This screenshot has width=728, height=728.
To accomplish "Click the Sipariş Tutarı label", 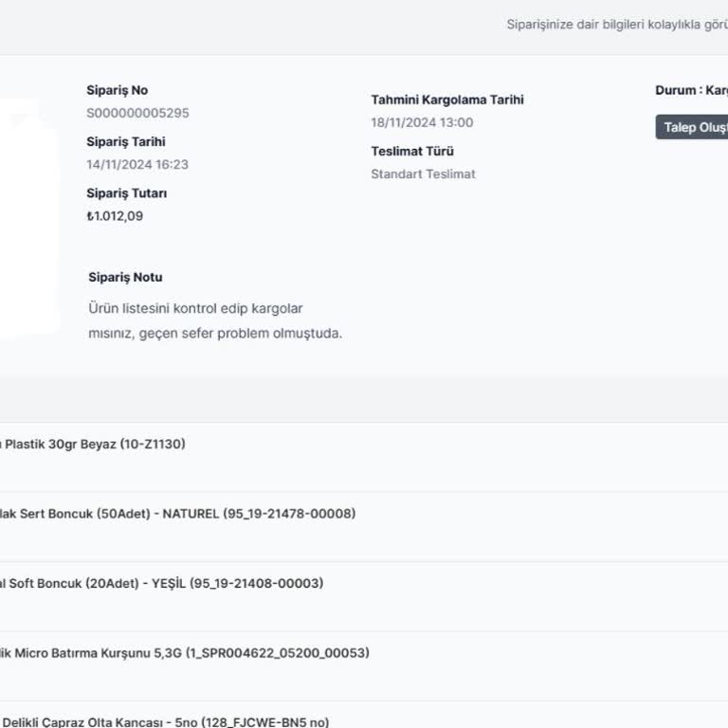I will pos(127,192).
